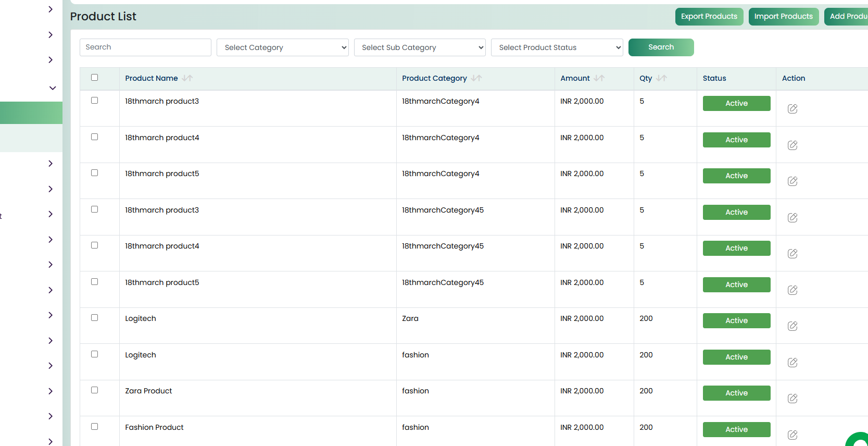Image resolution: width=868 pixels, height=446 pixels.
Task: Check the Logitech row with Zara category
Action: click(94, 318)
